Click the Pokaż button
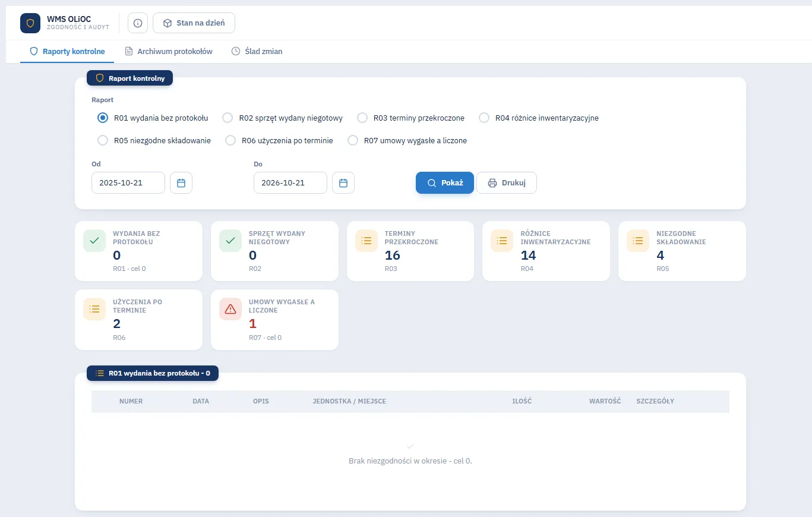The height and width of the screenshot is (517, 812). 445,183
